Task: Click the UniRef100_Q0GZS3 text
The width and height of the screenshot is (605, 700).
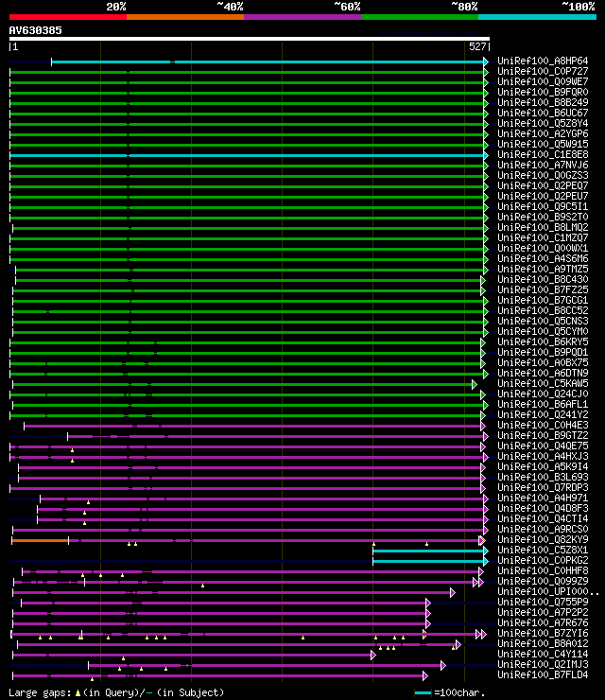Action: 543,175
